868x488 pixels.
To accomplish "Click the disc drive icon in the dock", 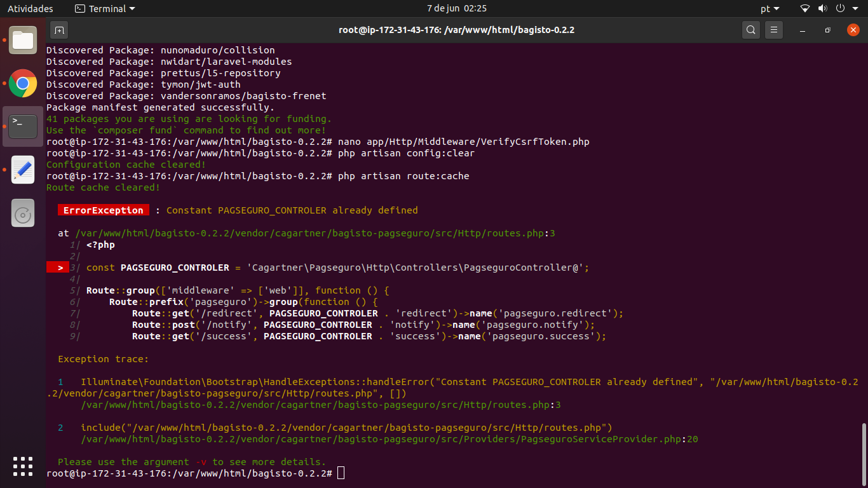I will pos(23,213).
